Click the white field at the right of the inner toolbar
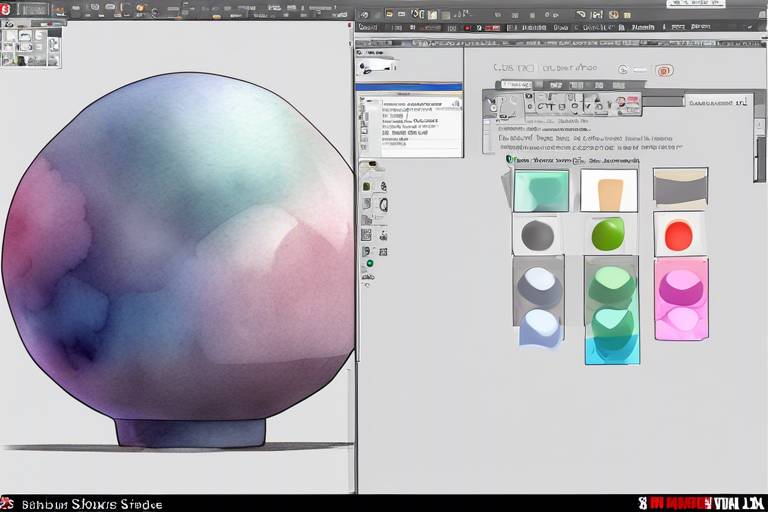 point(718,102)
